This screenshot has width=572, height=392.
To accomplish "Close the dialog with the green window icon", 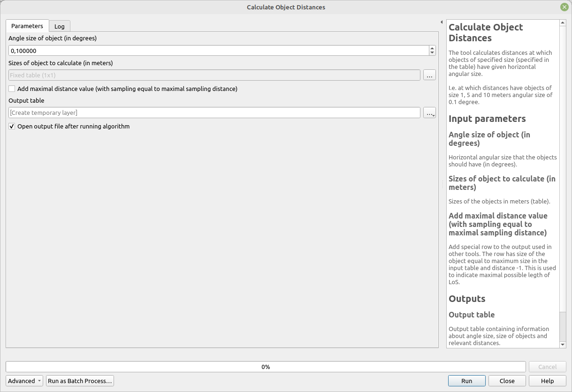I will pyautogui.click(x=564, y=7).
